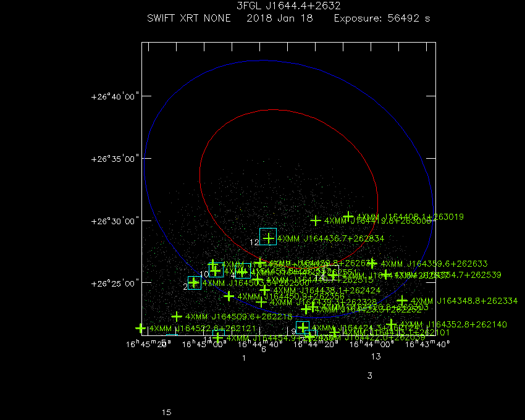Screen dimensions: 525x420
Task: Click the 16h44m00s right ascension label
Action: (372, 344)
